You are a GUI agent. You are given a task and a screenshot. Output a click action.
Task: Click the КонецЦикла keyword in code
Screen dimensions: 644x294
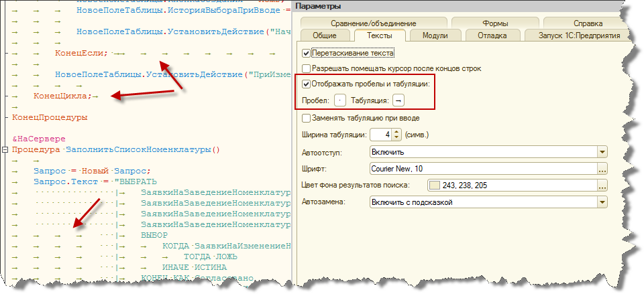point(62,96)
